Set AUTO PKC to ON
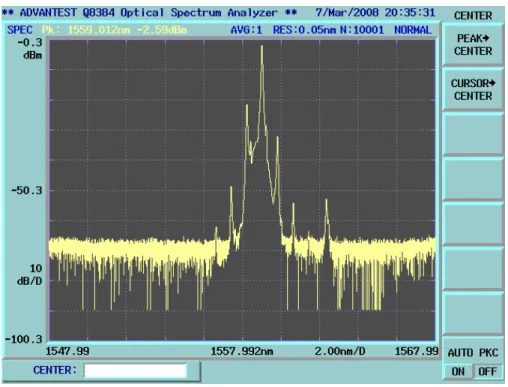Image resolution: width=508 pixels, height=387 pixels. 458,371
